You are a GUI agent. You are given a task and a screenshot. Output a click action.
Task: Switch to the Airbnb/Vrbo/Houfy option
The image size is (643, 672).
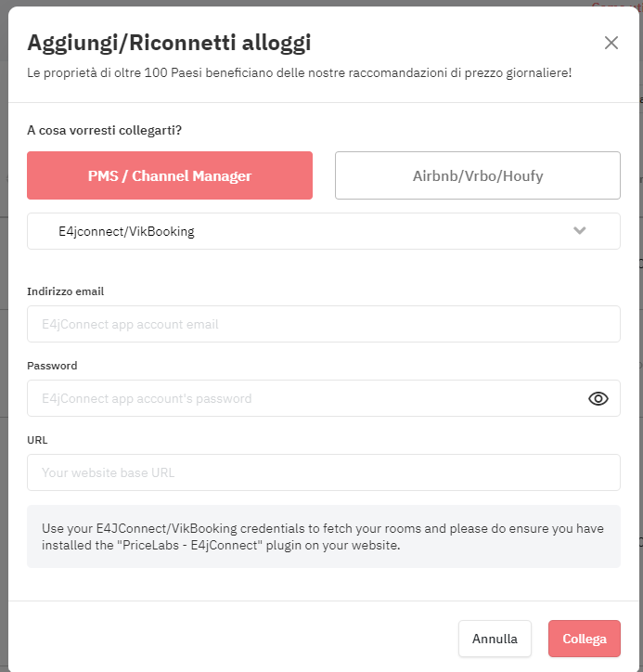pos(478,175)
